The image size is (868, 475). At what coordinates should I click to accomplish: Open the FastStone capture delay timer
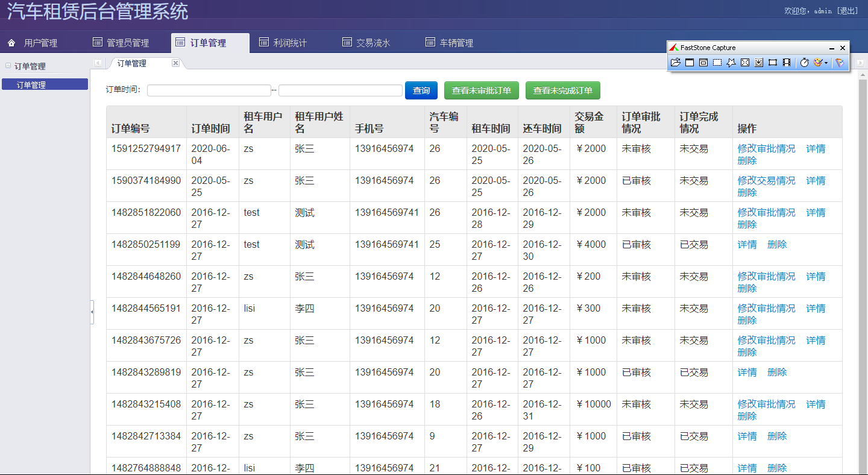804,62
